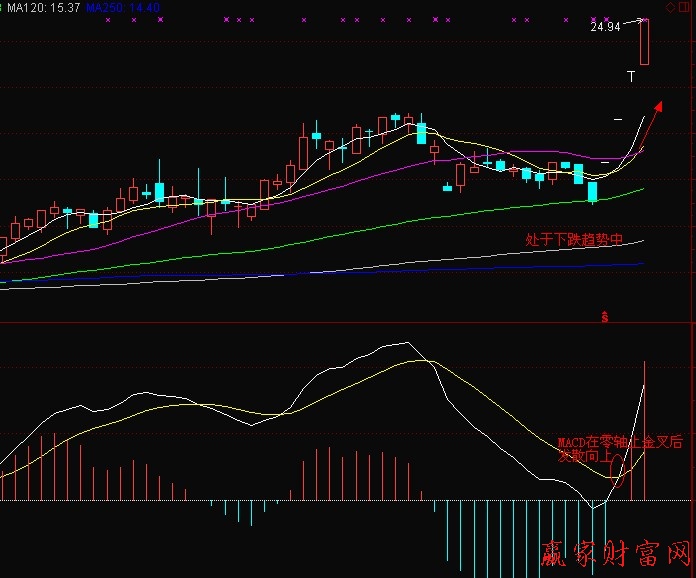Click the white T marker below tall candle
This screenshot has width=696, height=578.
coord(631,76)
